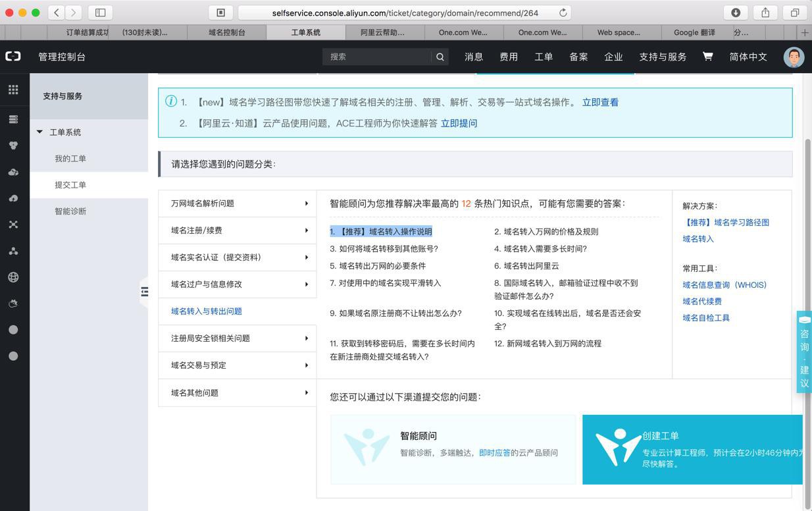Screen dimensions: 812x511
Task: Expand 域名注册/续费 category
Action: coord(237,230)
